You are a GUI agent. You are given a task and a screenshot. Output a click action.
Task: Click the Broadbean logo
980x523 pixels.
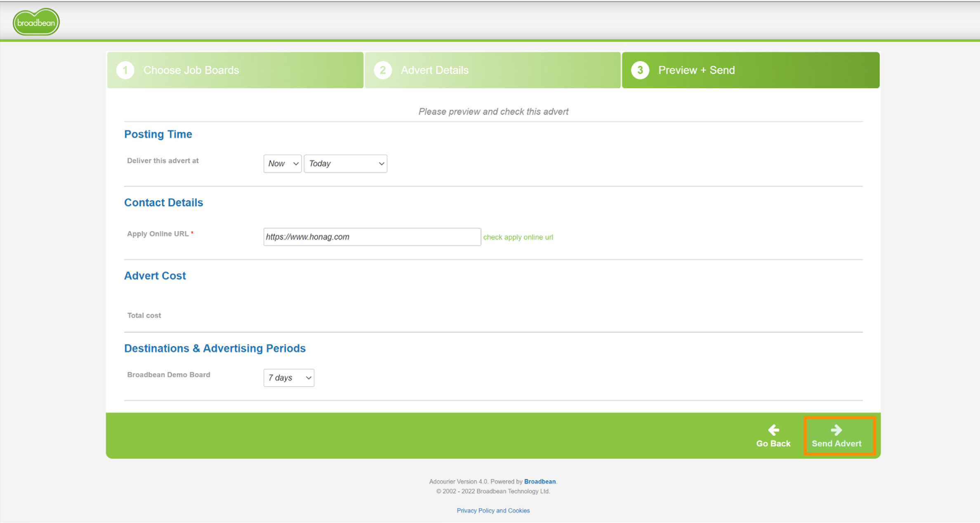pos(36,22)
